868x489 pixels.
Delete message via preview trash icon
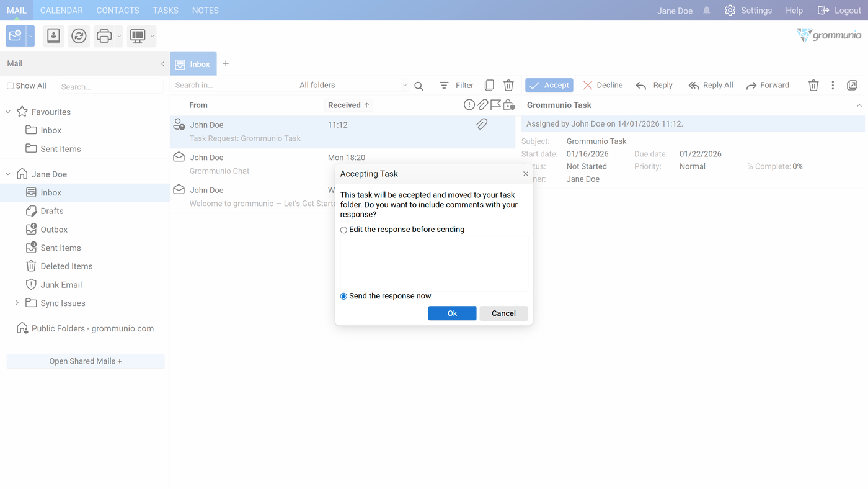pos(813,85)
